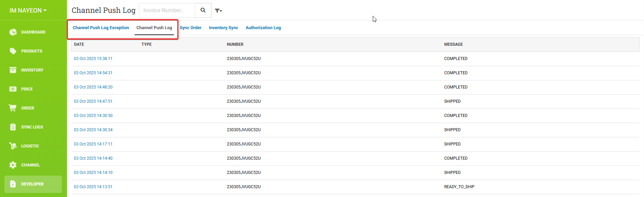Open the filter funnel dropdown
Image resolution: width=644 pixels, height=197 pixels.
pyautogui.click(x=218, y=11)
